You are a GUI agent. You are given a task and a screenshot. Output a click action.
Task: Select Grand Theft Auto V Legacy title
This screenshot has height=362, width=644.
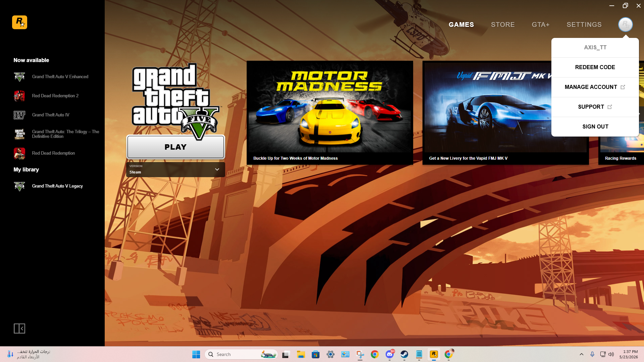(57, 186)
